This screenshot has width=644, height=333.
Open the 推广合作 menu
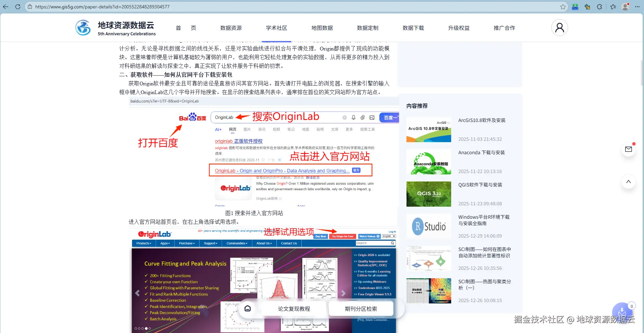[x=504, y=28]
